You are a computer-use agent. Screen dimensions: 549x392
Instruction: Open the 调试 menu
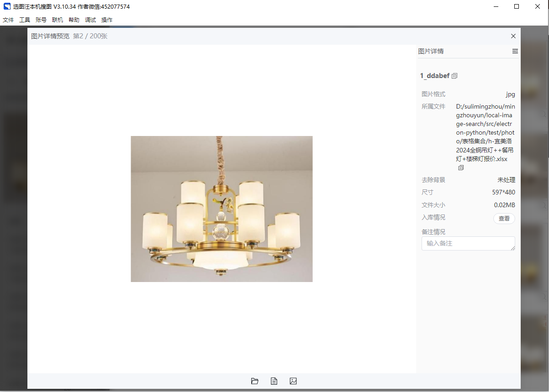tap(90, 20)
